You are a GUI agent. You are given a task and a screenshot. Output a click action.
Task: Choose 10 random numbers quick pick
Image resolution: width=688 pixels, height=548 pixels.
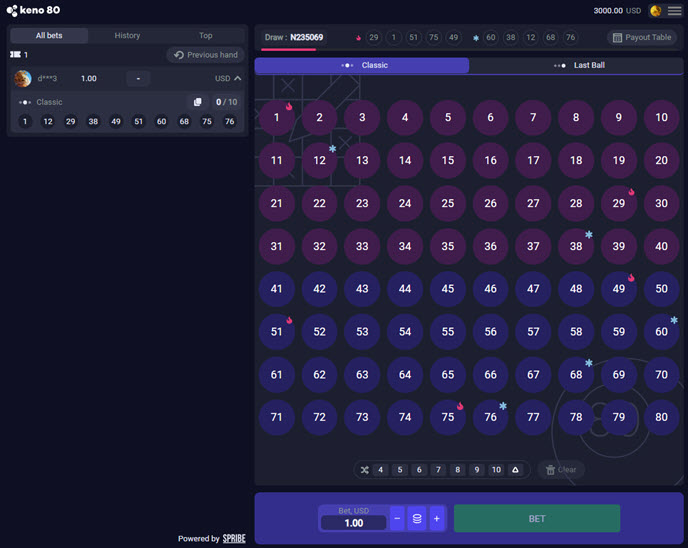(496, 469)
